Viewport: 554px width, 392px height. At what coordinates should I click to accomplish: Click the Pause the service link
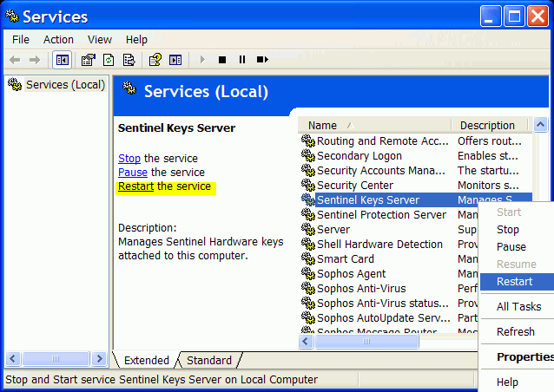pyautogui.click(x=133, y=173)
